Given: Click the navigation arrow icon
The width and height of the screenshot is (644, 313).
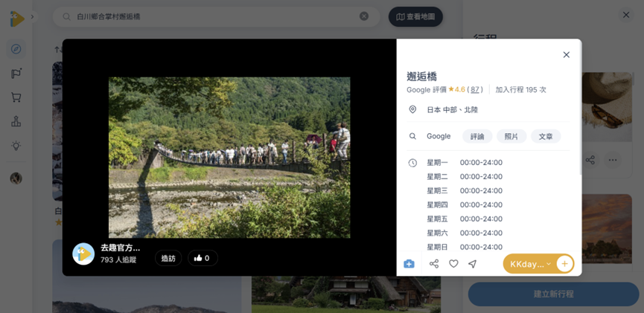Looking at the screenshot, I should coord(472,264).
